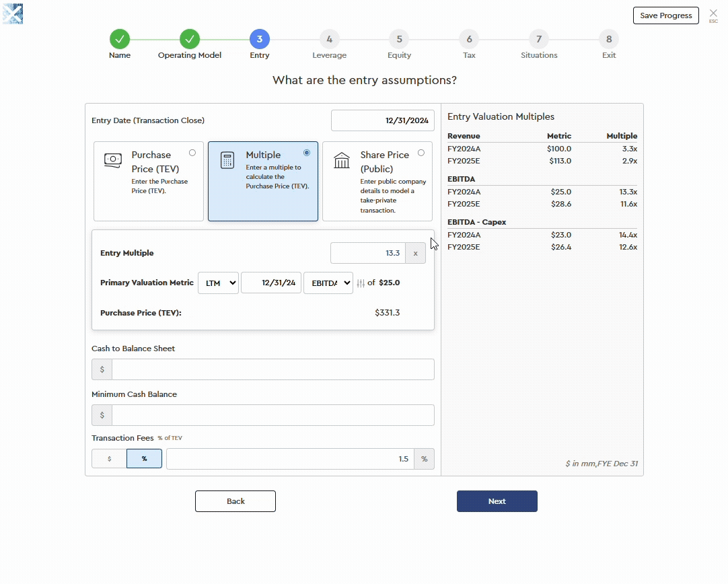
Task: Open the metric adjustment sliders icon
Action: point(361,283)
